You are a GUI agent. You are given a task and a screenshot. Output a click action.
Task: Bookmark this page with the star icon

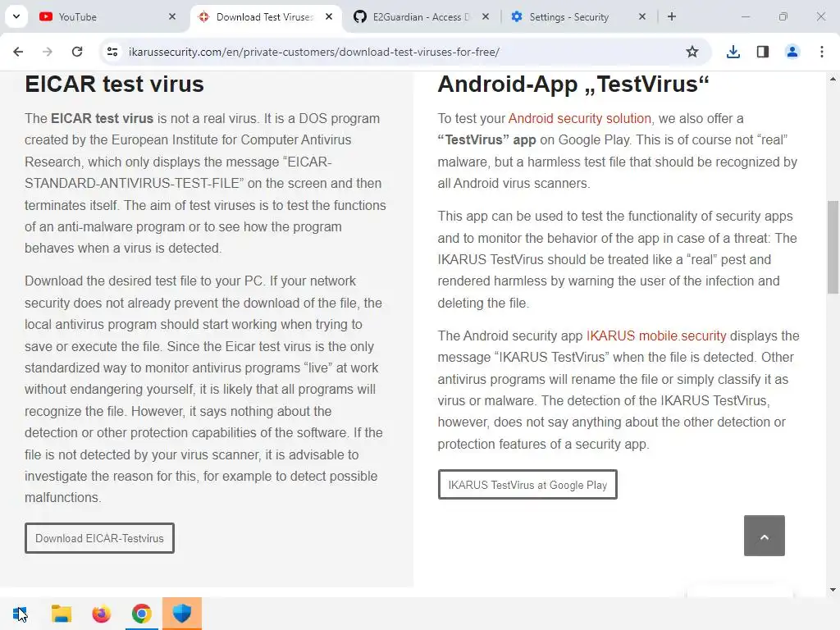[x=692, y=52]
